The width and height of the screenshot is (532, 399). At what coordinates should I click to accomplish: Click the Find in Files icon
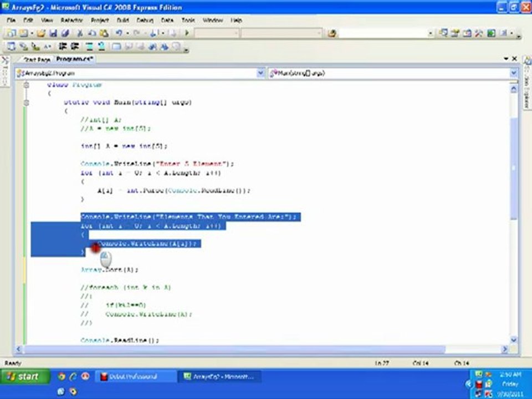click(x=332, y=33)
